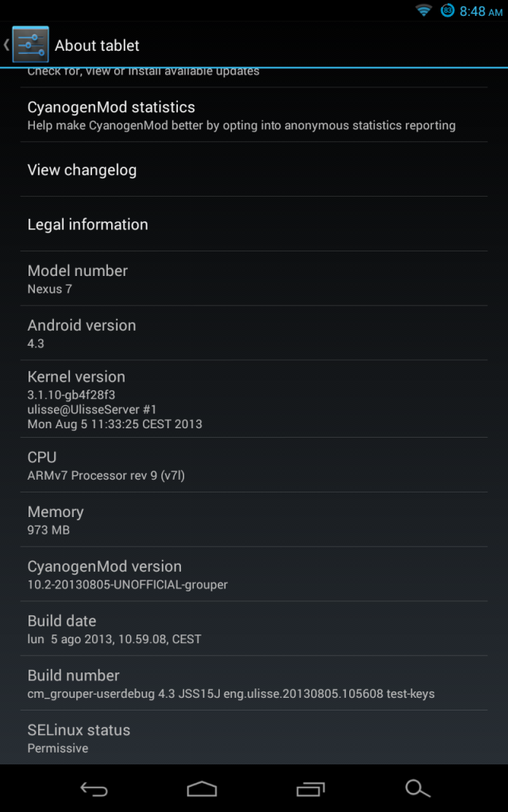
Task: Tap the CPU ARMv7 Processor entry
Action: coord(254,465)
